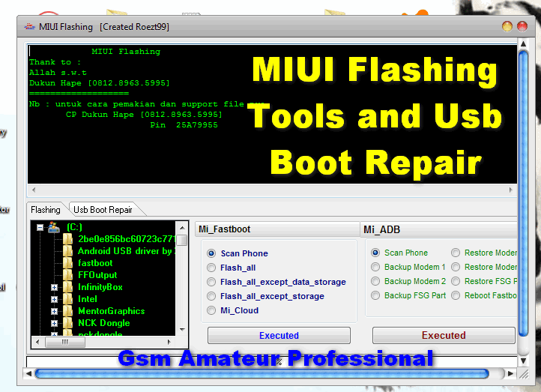Click the red Executed button under Mi_ADB
This screenshot has width=541, height=392.
[x=444, y=335]
